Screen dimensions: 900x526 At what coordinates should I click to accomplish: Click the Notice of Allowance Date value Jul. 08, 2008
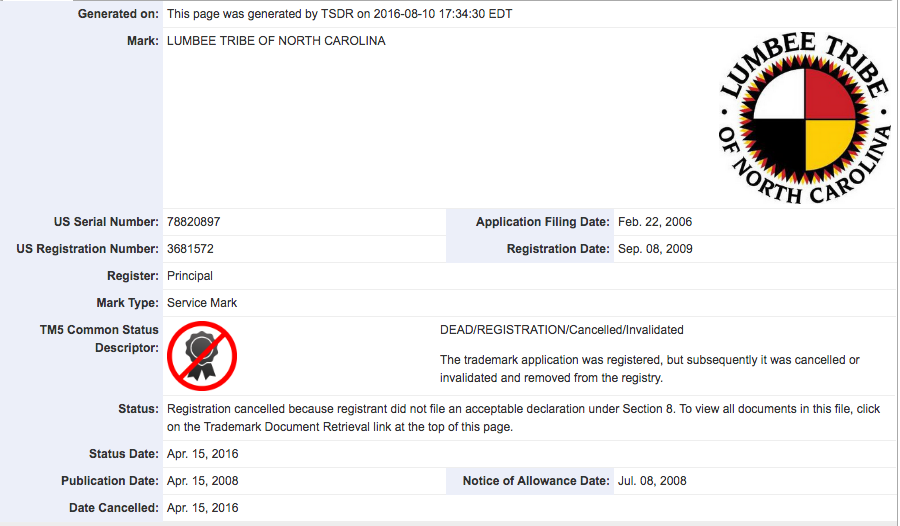(x=652, y=481)
